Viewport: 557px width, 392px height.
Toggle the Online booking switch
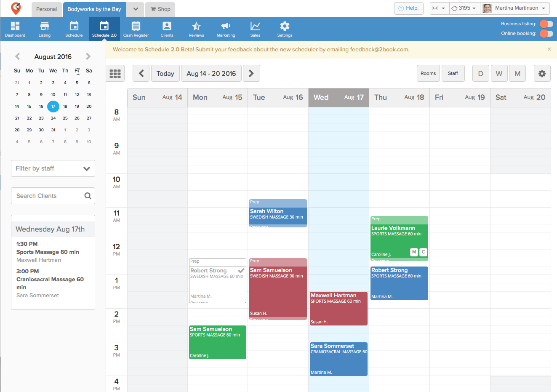point(546,34)
